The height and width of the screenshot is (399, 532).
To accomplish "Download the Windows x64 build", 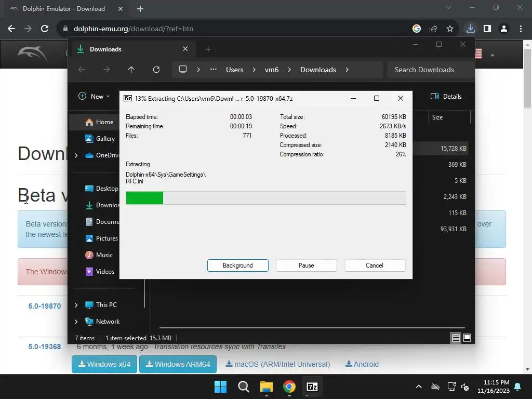I will click(x=104, y=364).
